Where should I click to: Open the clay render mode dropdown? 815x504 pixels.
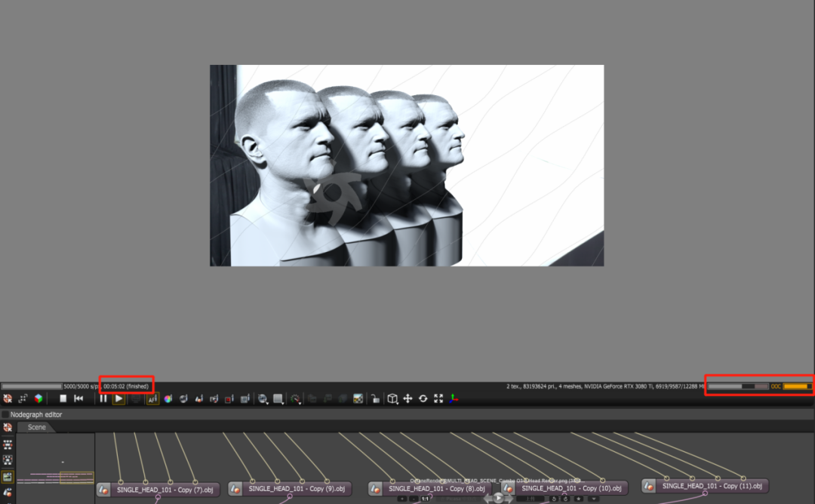[x=278, y=398]
